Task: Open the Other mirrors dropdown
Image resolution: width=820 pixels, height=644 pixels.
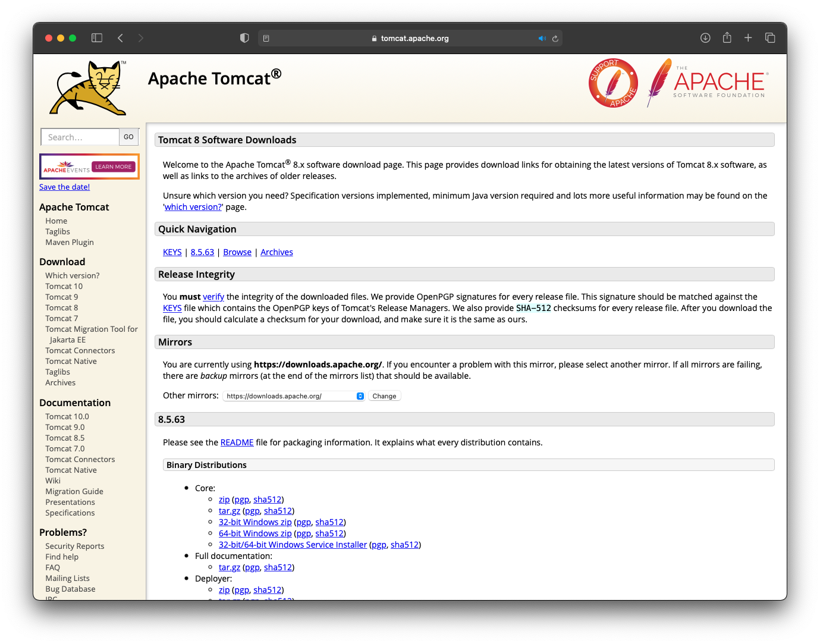Action: [294, 396]
